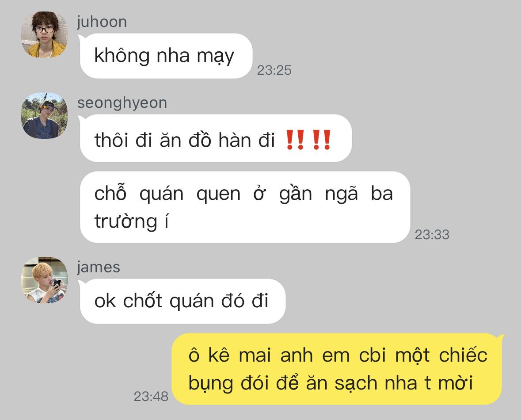Tap the 23:33 timestamp
Image resolution: width=521 pixels, height=420 pixels.
click(432, 234)
